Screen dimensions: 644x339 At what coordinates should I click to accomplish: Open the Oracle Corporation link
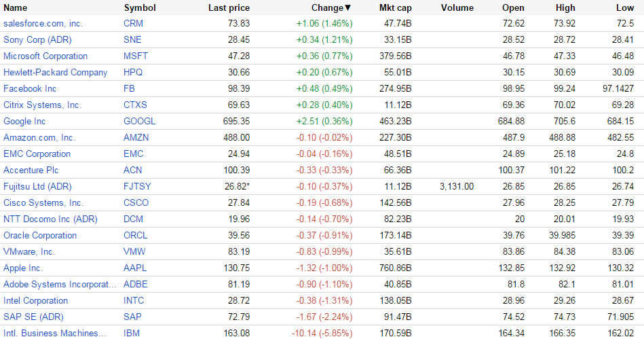click(x=40, y=236)
